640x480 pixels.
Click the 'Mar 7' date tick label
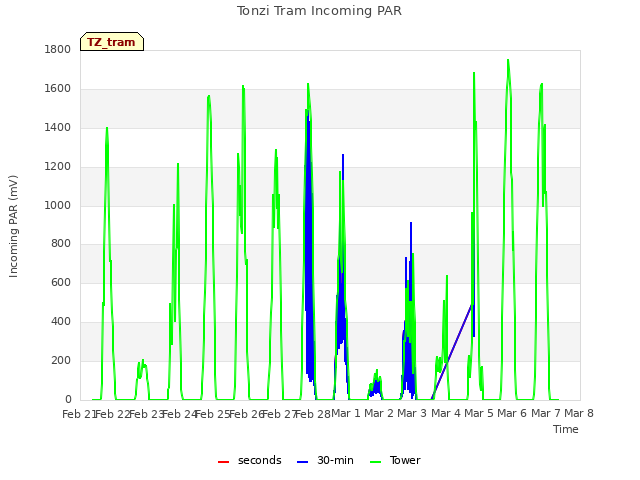(546, 413)
